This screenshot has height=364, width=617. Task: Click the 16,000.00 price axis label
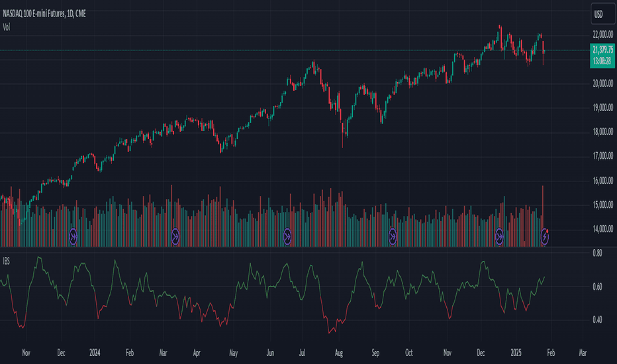603,181
